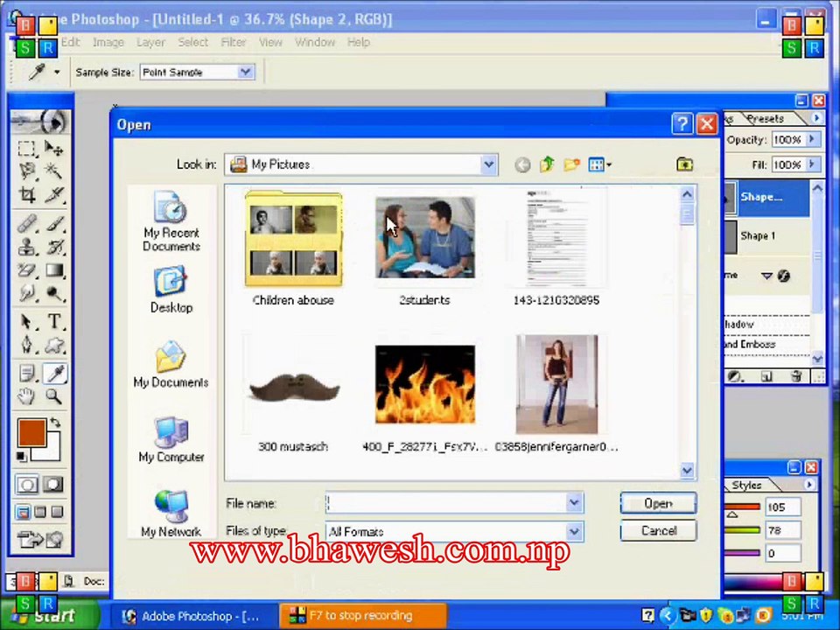Switch to standard edit mode

[x=27, y=485]
